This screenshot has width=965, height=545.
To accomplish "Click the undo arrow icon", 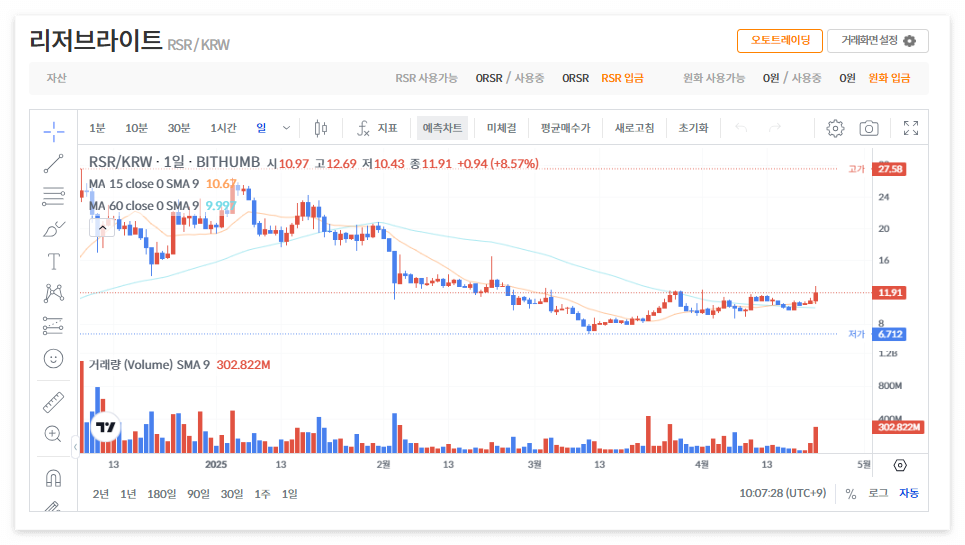I will coord(741,128).
